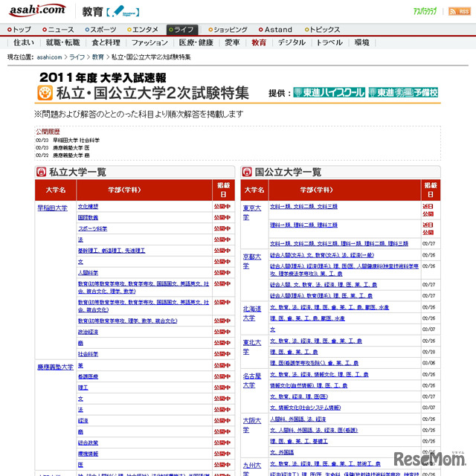Image resolution: width=476 pixels, height=476 pixels.
Task: Open the 北海道大学 link
Action: coord(252,314)
